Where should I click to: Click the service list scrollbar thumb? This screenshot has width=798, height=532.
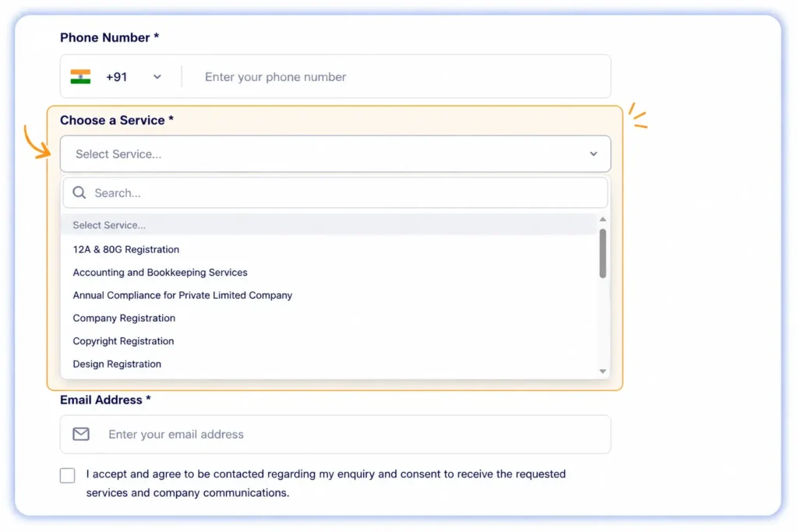pos(602,253)
